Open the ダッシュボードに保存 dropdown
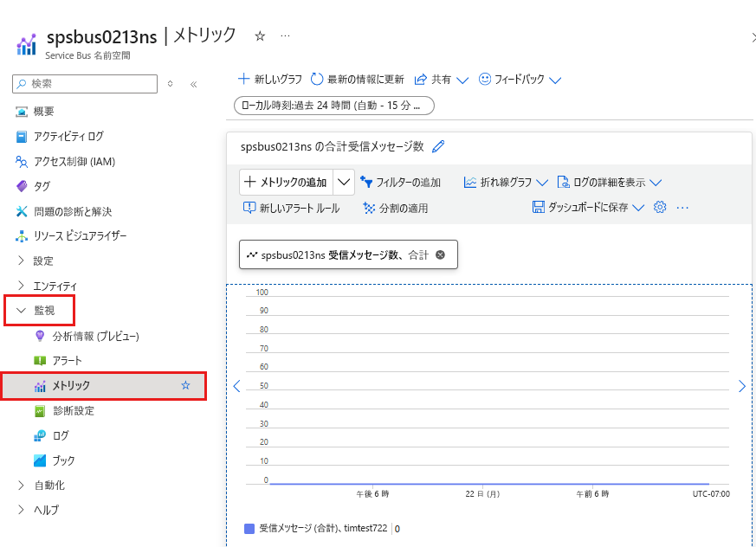 tap(588, 207)
